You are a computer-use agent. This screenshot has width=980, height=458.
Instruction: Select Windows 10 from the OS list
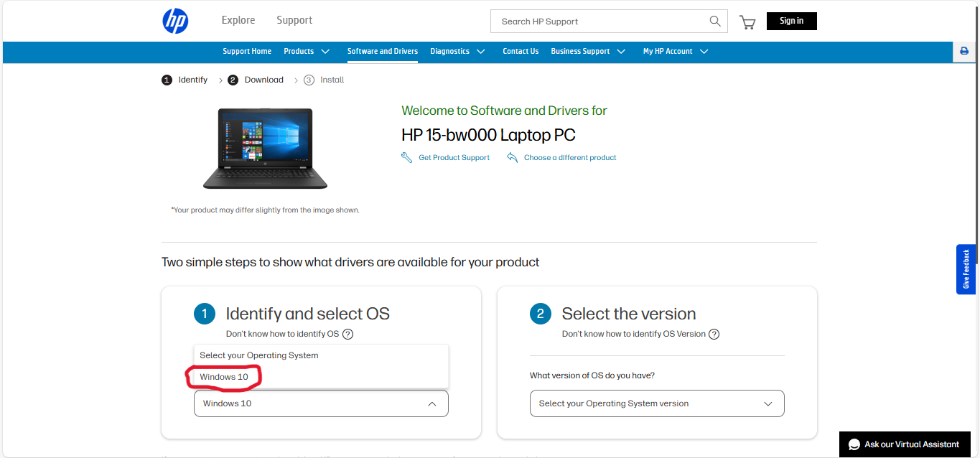click(x=321, y=377)
